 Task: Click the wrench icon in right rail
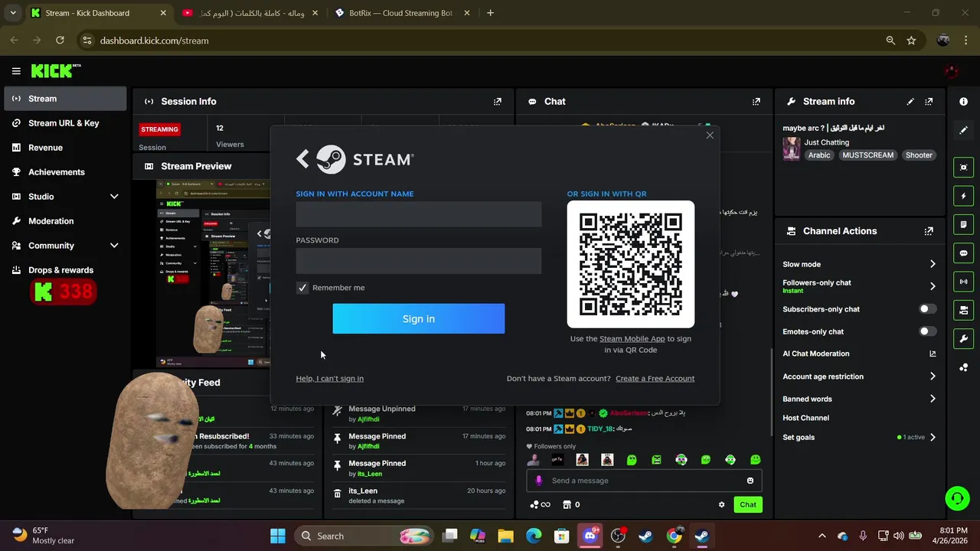point(963,339)
